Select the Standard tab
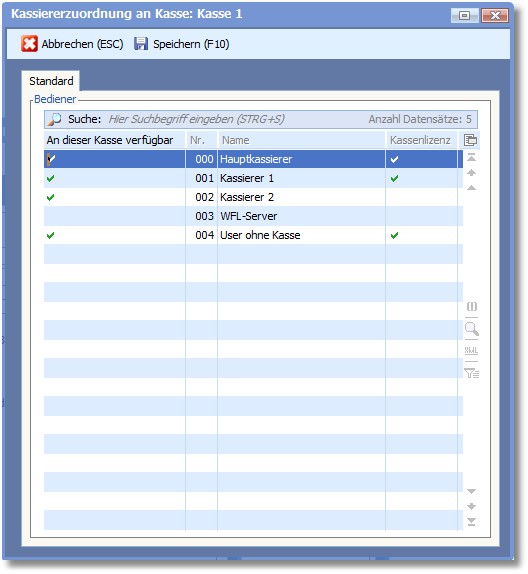The width and height of the screenshot is (528, 574). point(51,81)
